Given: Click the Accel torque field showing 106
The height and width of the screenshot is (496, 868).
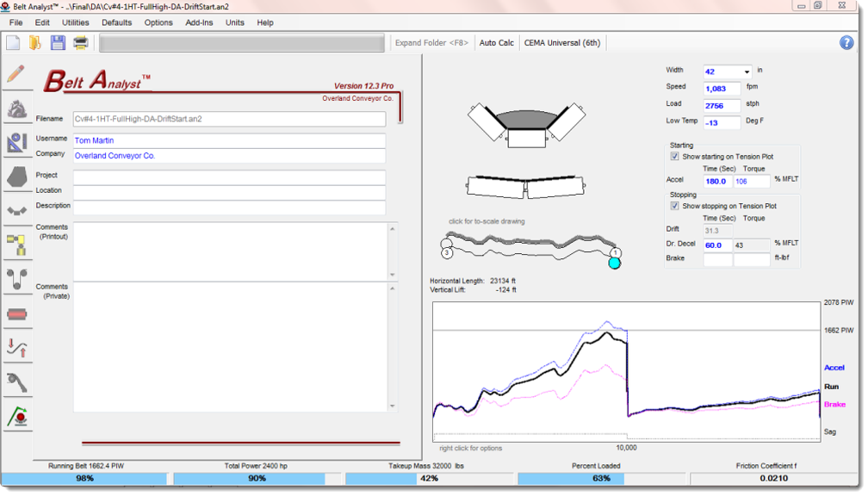Looking at the screenshot, I should tap(752, 181).
